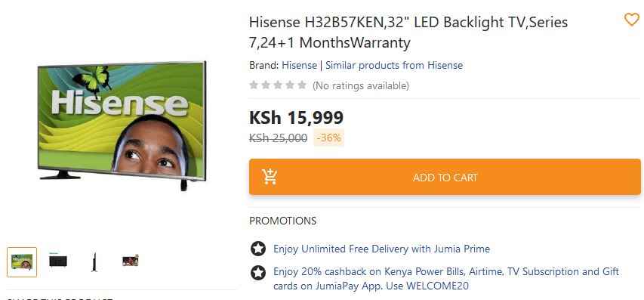The image size is (644, 300).
Task: Click the No ratings available text
Action: click(x=361, y=85)
